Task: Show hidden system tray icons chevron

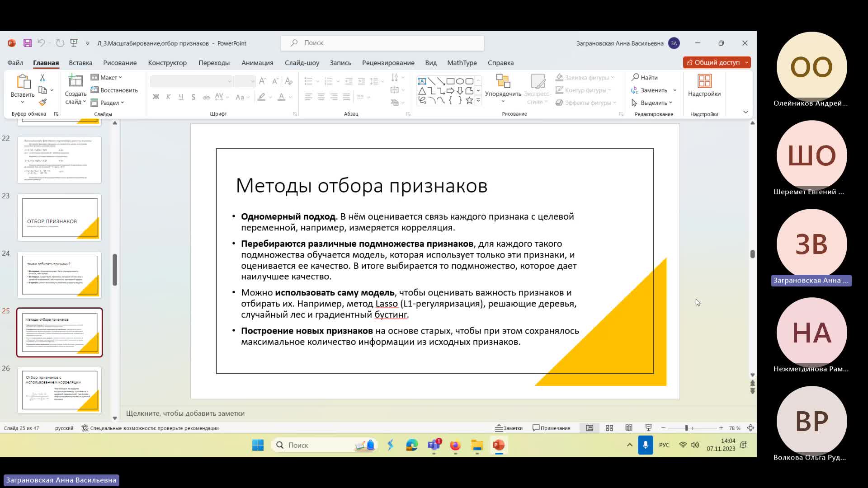Action: (629, 445)
